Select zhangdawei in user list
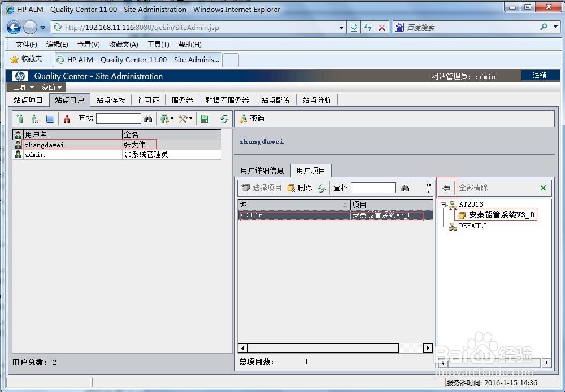Screen dimensions: 565x392 click(x=44, y=145)
